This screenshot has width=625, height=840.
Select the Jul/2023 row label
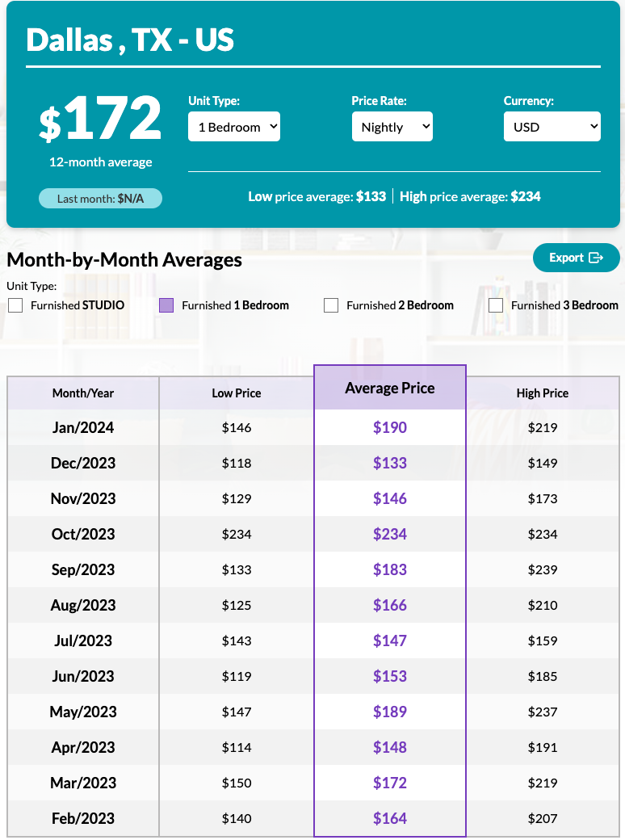83,640
